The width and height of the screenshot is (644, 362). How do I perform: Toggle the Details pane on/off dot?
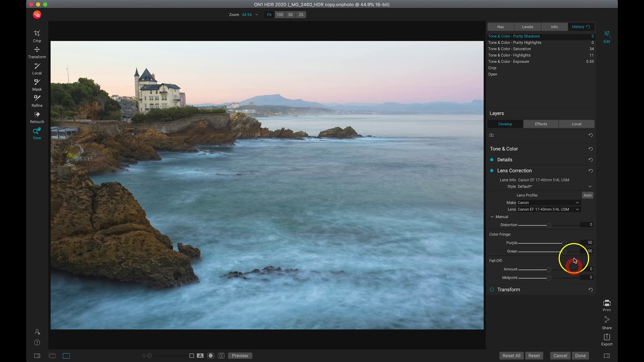492,160
